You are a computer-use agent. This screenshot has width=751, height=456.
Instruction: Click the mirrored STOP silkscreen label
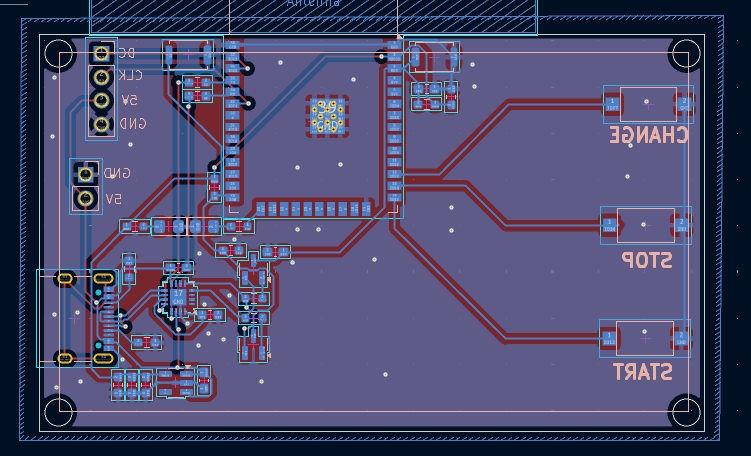[645, 261]
